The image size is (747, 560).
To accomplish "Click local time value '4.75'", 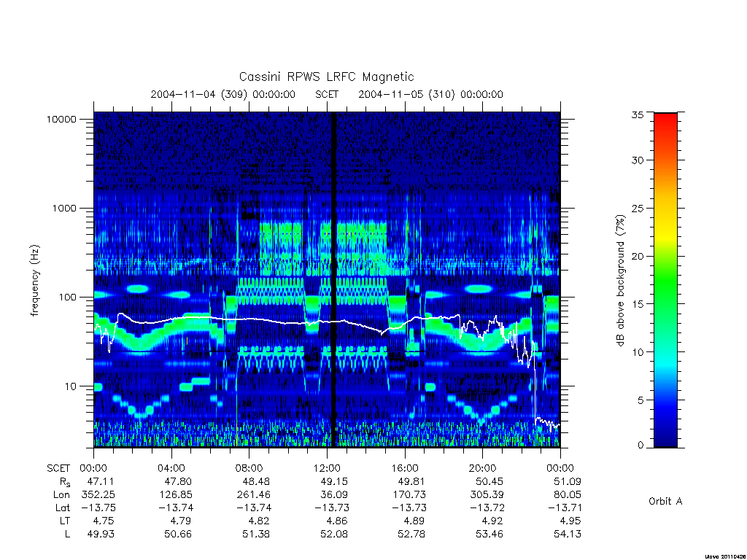I will [104, 521].
